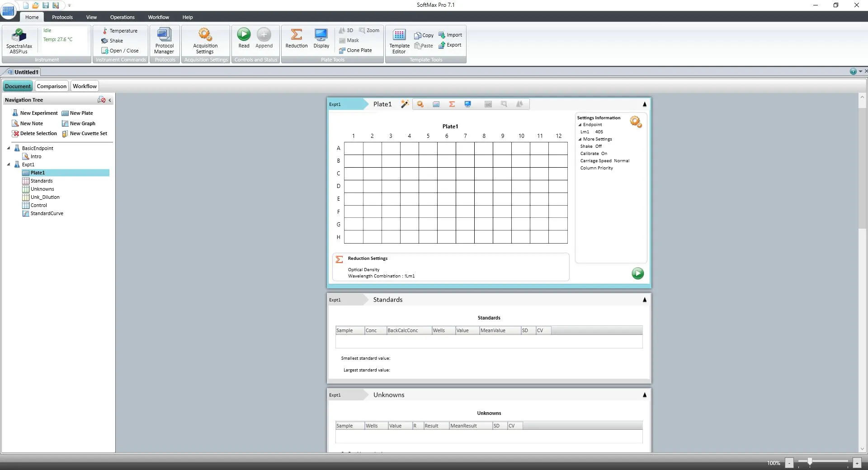This screenshot has height=470, width=868.
Task: Click zoom out minus button
Action: (789, 463)
